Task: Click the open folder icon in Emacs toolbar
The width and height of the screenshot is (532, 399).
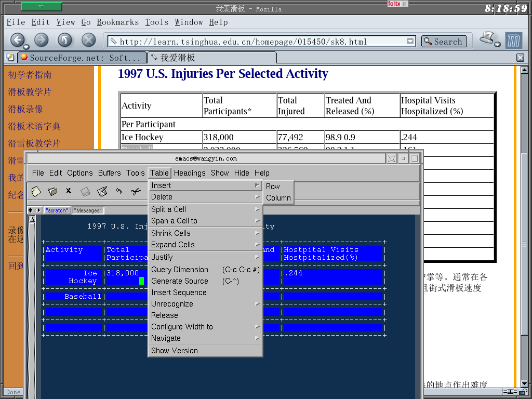Action: pyautogui.click(x=52, y=192)
